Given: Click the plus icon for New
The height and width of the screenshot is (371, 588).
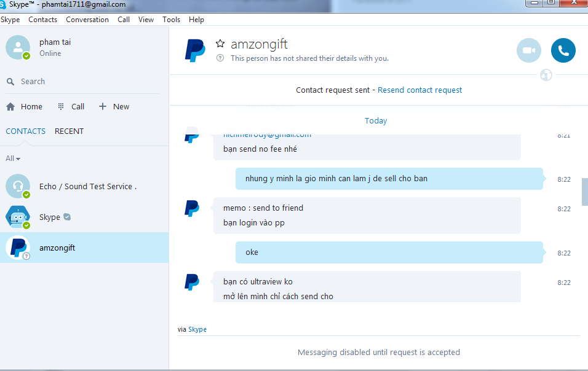Looking at the screenshot, I should coord(103,107).
